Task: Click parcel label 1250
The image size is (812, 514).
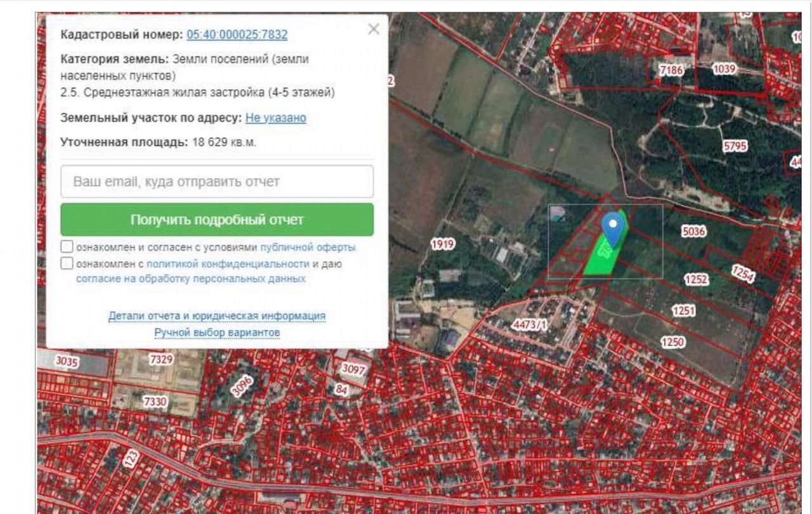Action: point(672,342)
